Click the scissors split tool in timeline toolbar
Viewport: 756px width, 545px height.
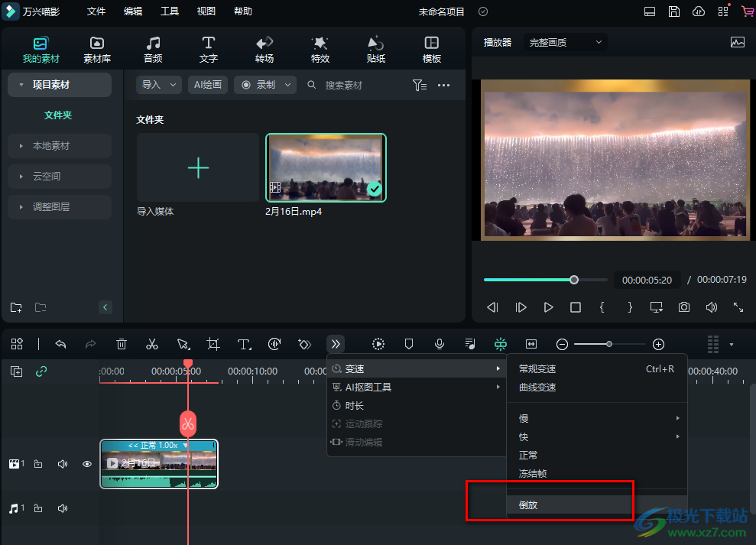pyautogui.click(x=152, y=345)
